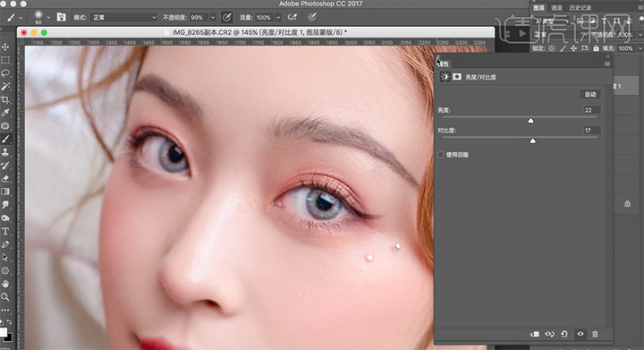Open the extra tools ellipsis menu
Viewport: 644px width, 350px height.
point(5,310)
